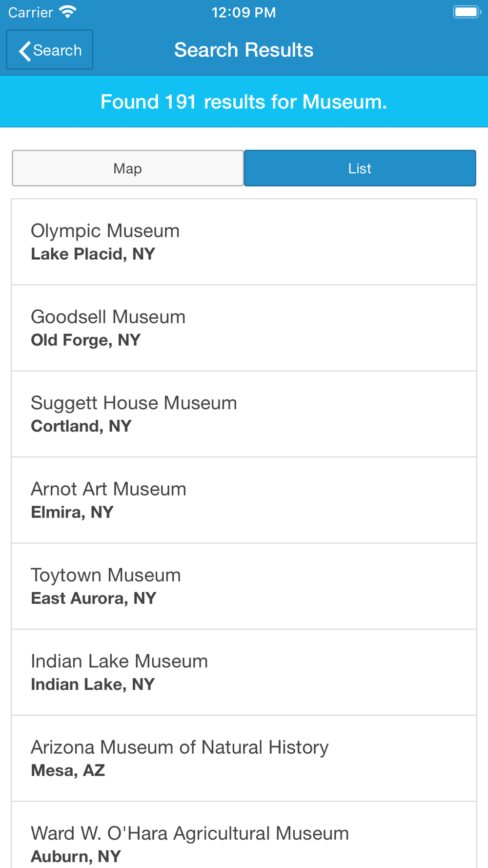View Ward W. O'Hara Agricultural Museum
488x868 pixels.
244,840
